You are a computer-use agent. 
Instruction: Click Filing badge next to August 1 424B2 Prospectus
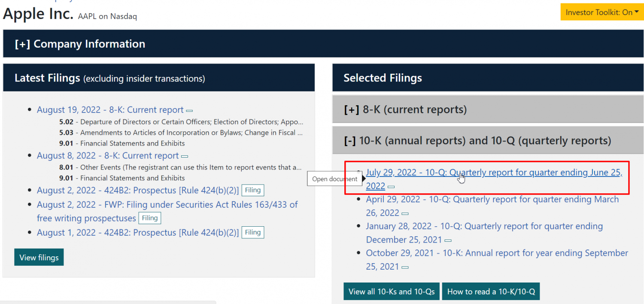(253, 232)
